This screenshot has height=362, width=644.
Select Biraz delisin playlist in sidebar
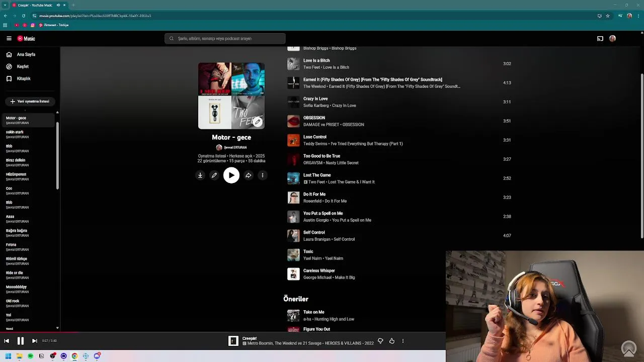tap(29, 162)
